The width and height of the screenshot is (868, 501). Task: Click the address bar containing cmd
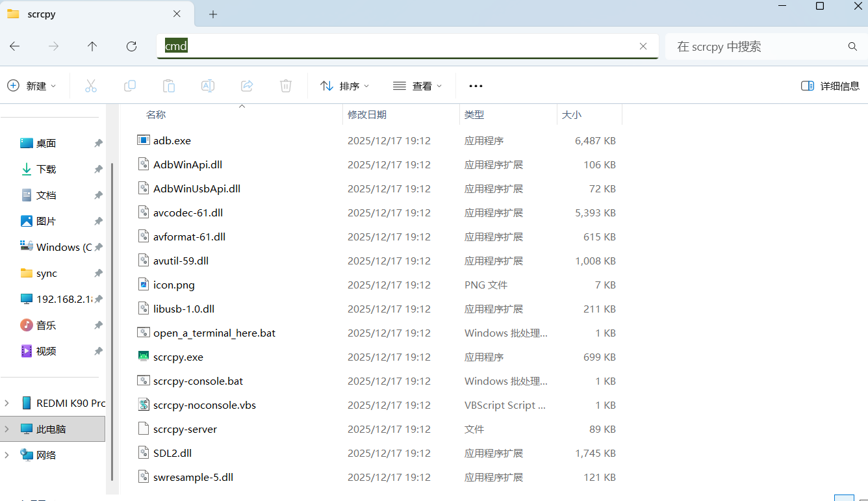[x=407, y=46]
